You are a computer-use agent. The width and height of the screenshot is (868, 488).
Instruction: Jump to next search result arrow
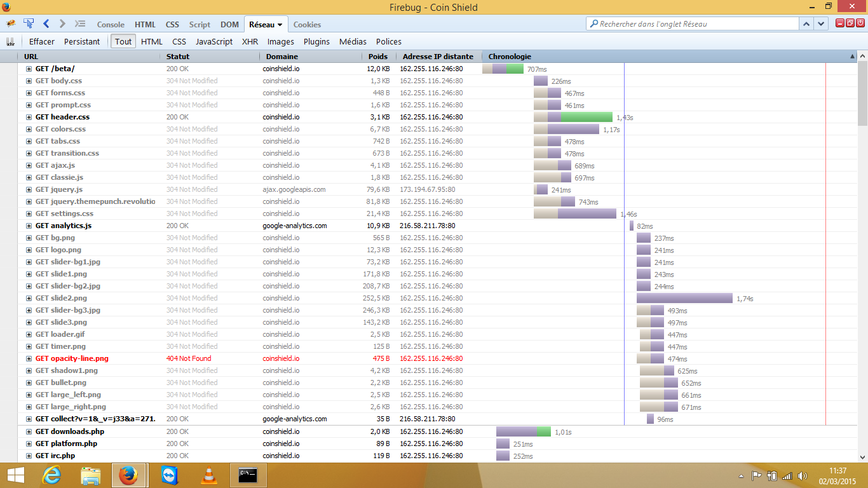tap(822, 24)
